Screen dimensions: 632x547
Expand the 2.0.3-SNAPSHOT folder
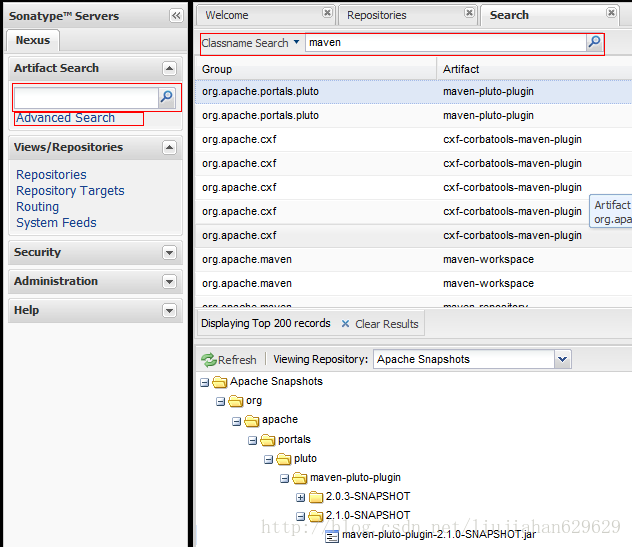click(300, 497)
